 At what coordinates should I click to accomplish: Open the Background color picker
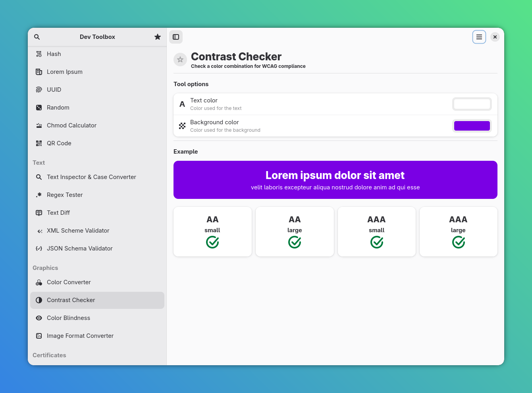coord(472,125)
